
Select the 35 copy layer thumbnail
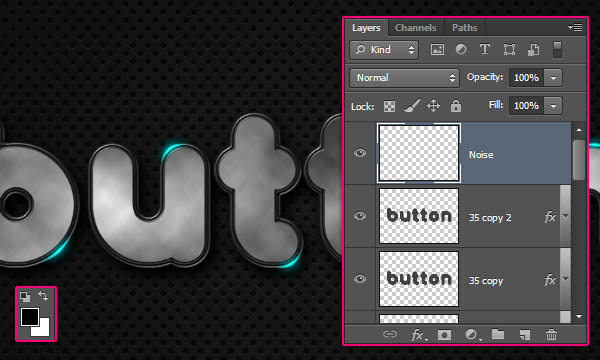[419, 279]
